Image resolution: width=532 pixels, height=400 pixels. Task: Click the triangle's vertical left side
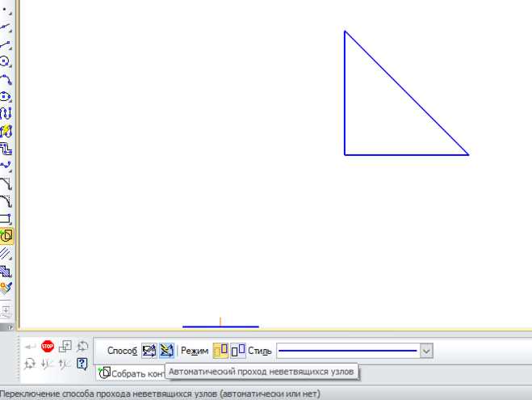click(345, 94)
